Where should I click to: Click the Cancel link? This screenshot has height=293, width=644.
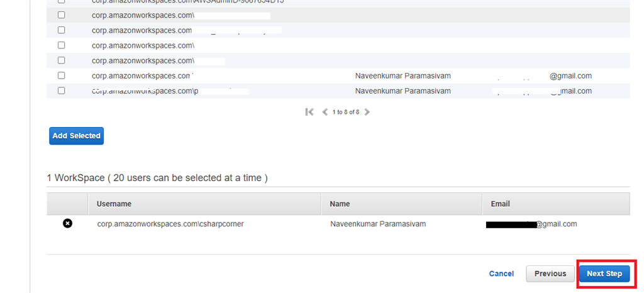pos(501,274)
